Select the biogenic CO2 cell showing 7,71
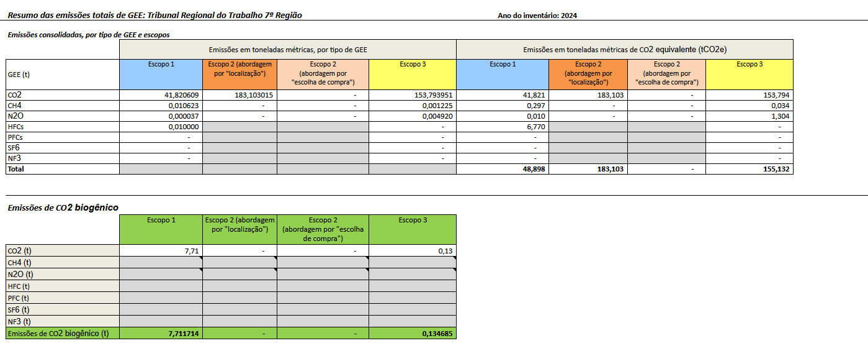Screen dimensions: 868x351 [161, 250]
